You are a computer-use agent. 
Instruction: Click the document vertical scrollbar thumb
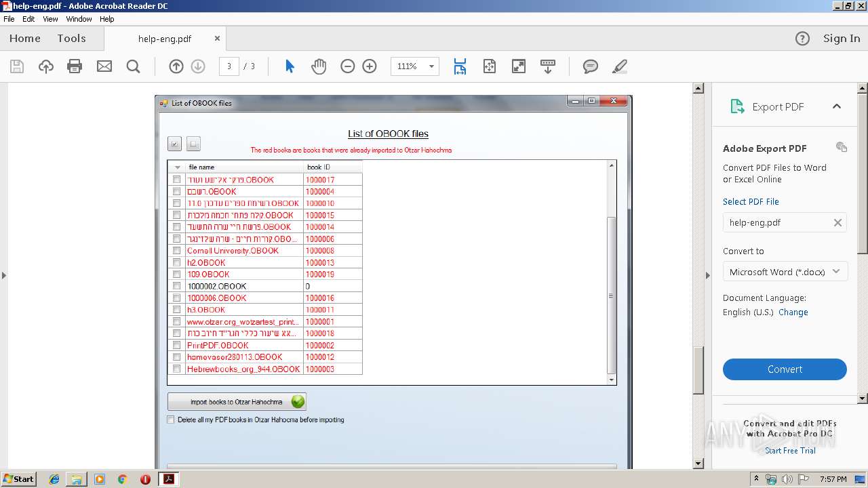pos(698,371)
